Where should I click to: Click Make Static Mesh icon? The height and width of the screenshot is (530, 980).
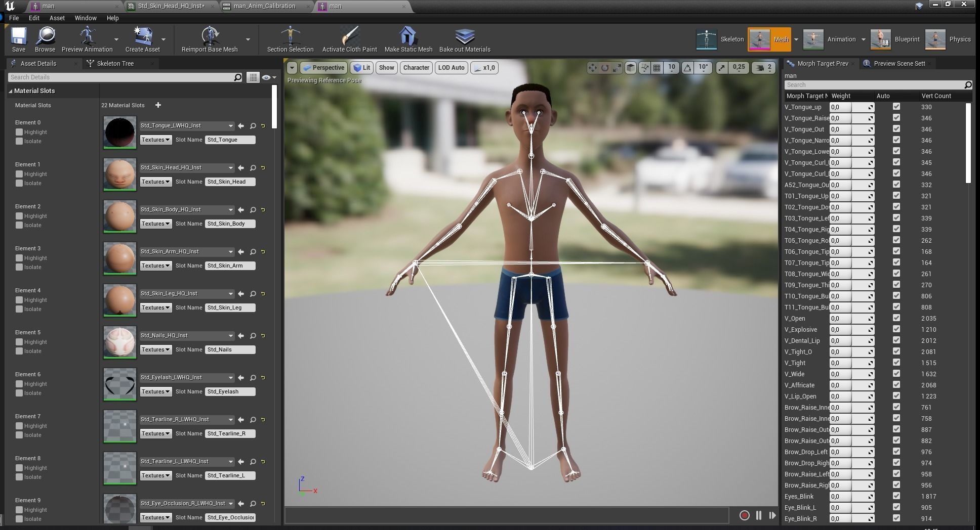click(408, 36)
